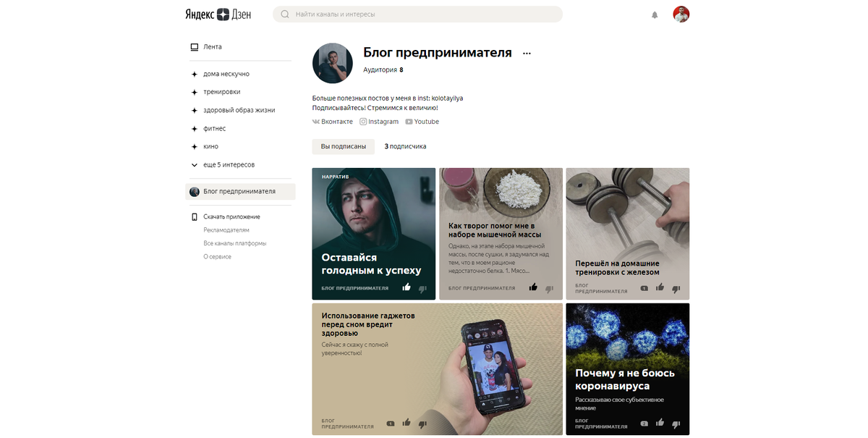
Task: Show the "3 подписчика" list
Action: (405, 146)
